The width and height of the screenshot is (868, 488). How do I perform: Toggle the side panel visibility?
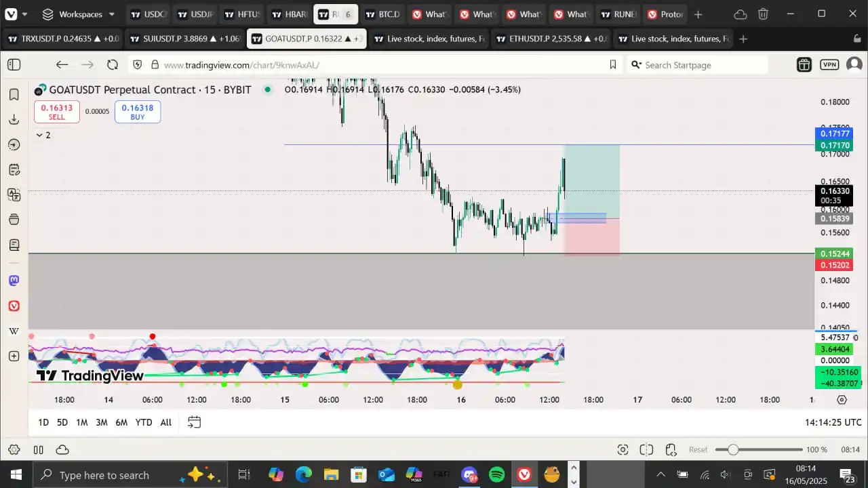point(14,65)
